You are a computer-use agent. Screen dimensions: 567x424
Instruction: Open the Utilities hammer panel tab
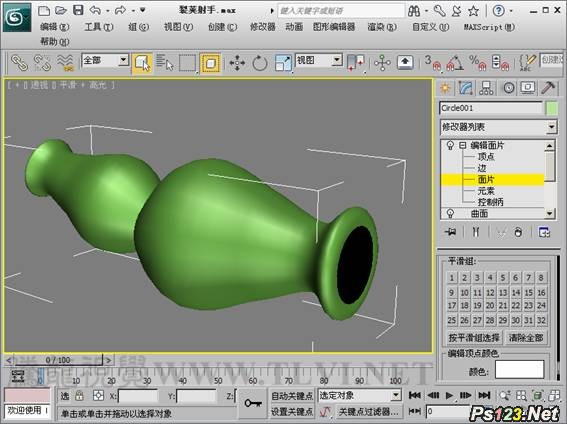click(548, 88)
